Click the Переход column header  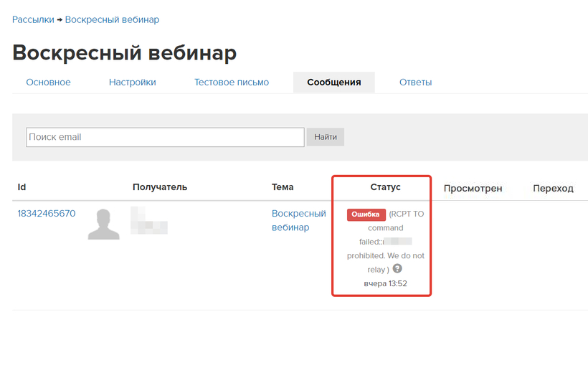[553, 188]
